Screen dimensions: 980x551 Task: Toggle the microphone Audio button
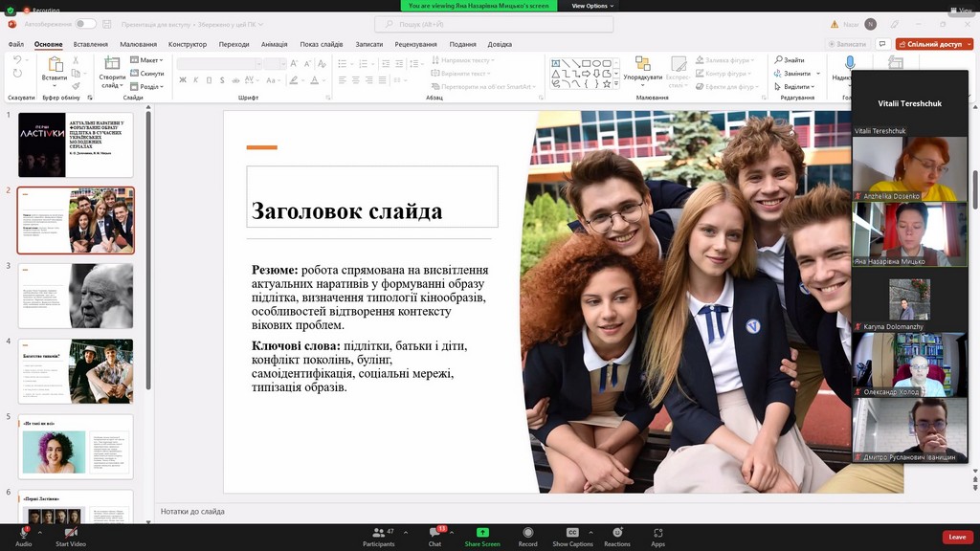23,533
